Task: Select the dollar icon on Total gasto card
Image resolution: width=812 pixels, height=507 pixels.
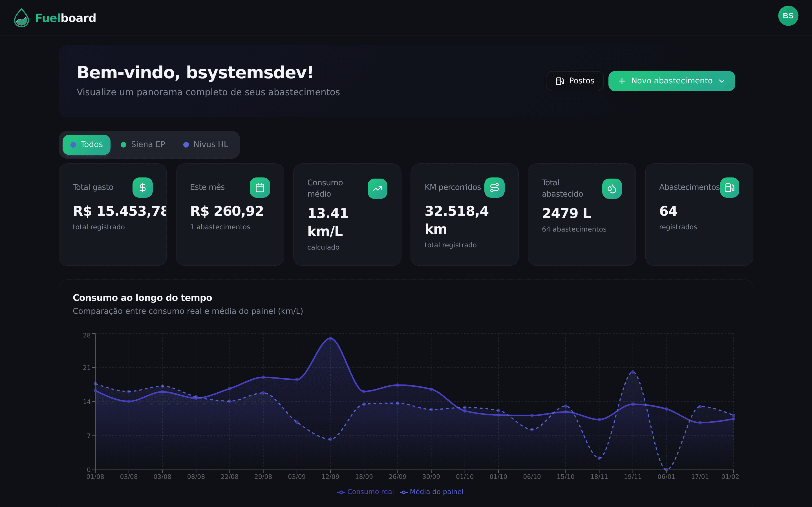Action: (143, 187)
